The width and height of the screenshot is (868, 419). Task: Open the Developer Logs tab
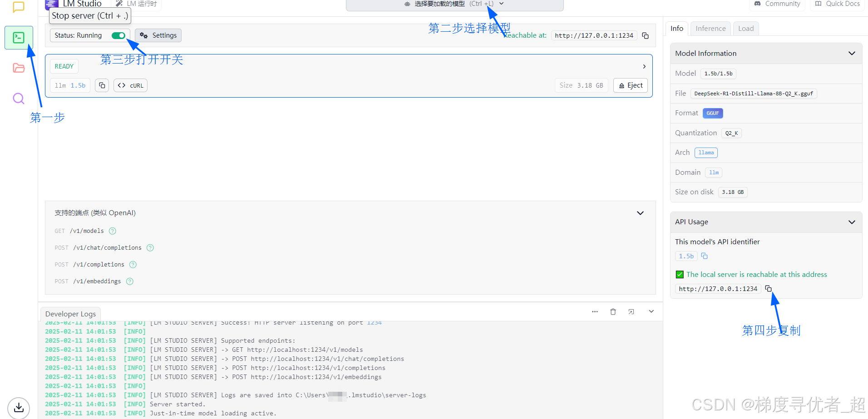click(x=71, y=314)
